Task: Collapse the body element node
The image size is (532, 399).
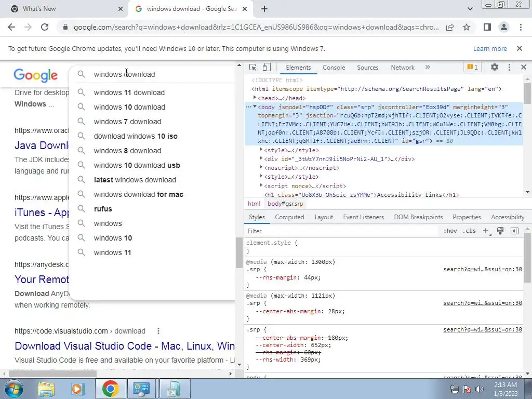Action: 255,107
